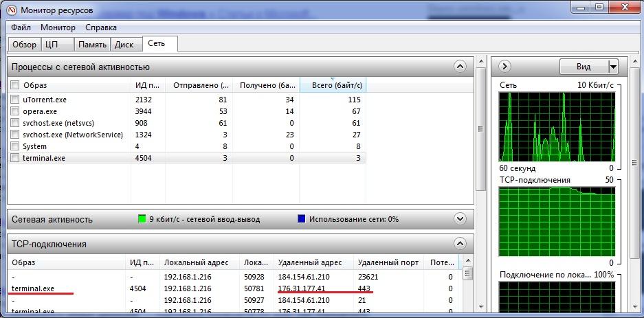The height and width of the screenshot is (318, 644).
Task: Open the Файл menu
Action: (21, 27)
